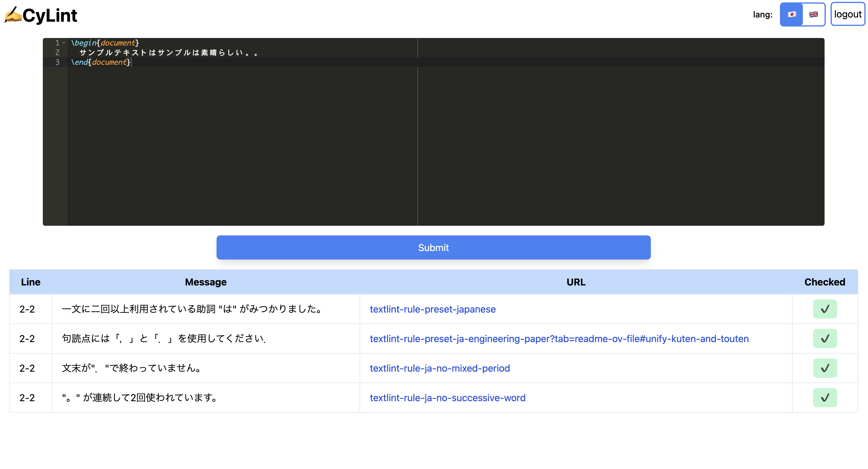This screenshot has width=868, height=469.
Task: Switch language to UK English flag
Action: tap(813, 14)
